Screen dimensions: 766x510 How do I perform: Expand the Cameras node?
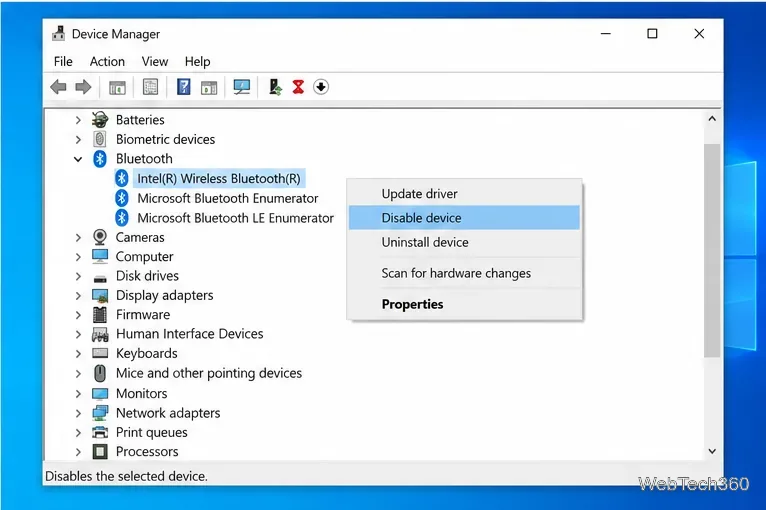[78, 237]
